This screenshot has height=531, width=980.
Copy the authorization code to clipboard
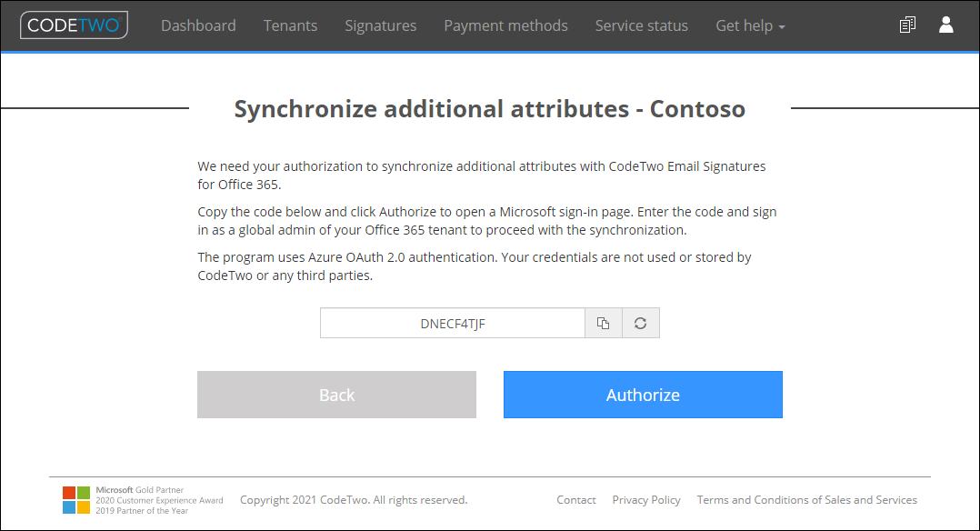(603, 323)
